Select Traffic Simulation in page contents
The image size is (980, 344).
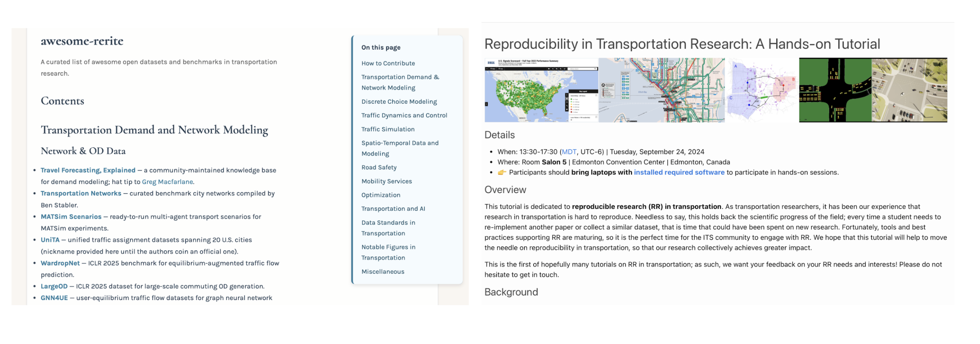point(388,129)
